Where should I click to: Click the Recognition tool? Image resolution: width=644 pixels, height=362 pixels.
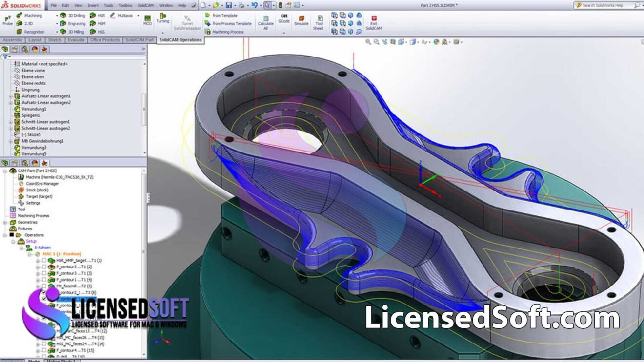[31, 32]
